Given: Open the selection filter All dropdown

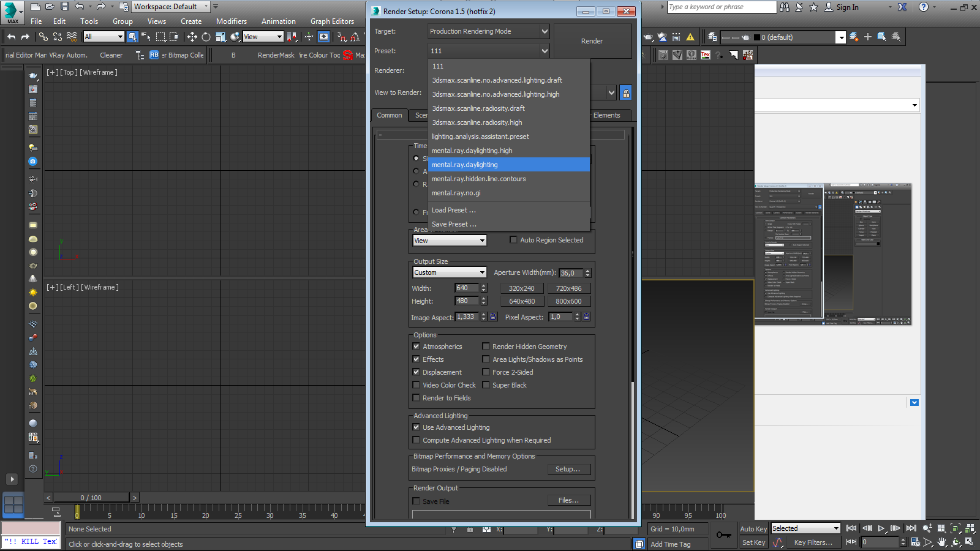Looking at the screenshot, I should [x=104, y=37].
